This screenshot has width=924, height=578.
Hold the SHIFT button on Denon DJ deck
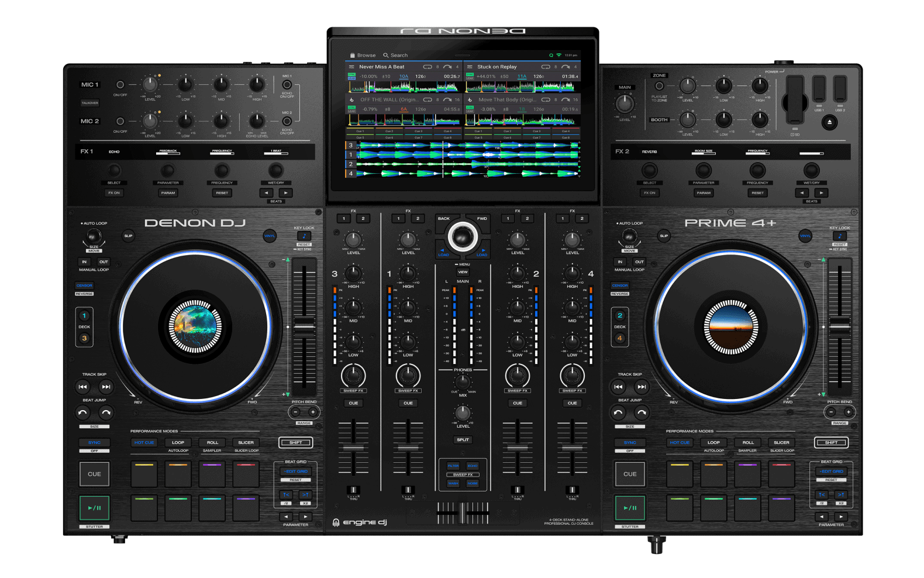[x=296, y=442]
